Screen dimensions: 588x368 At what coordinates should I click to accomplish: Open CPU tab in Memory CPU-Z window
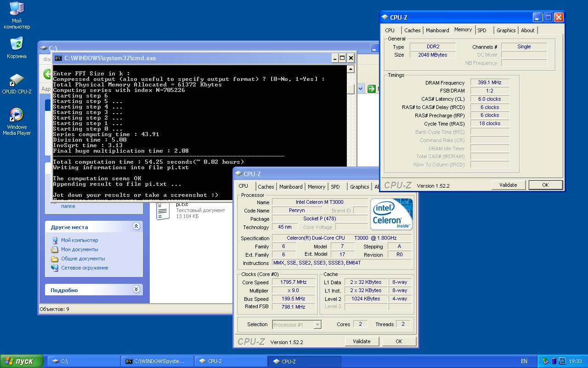[390, 30]
